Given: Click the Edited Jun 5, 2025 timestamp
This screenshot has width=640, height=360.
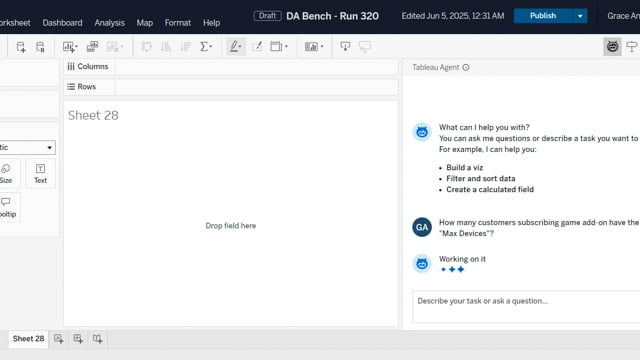Looking at the screenshot, I should (x=453, y=16).
